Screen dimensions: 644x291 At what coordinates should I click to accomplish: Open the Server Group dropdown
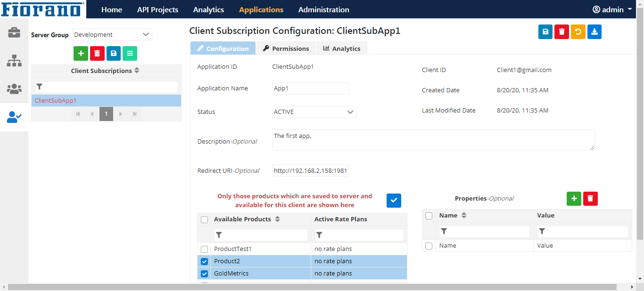[x=112, y=34]
